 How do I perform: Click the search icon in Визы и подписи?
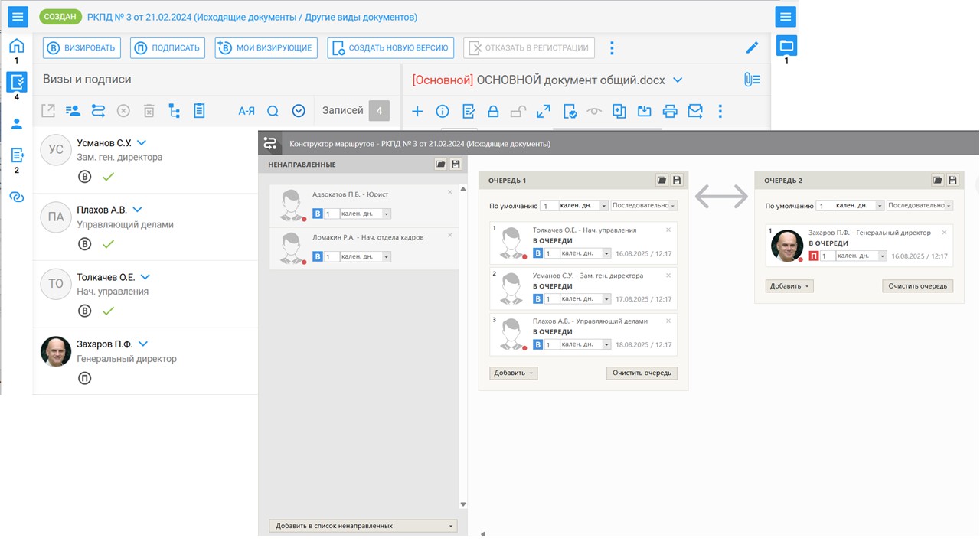(x=273, y=111)
